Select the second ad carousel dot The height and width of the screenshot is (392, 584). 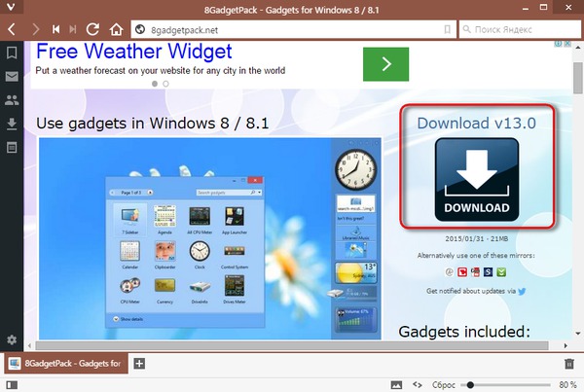165,84
